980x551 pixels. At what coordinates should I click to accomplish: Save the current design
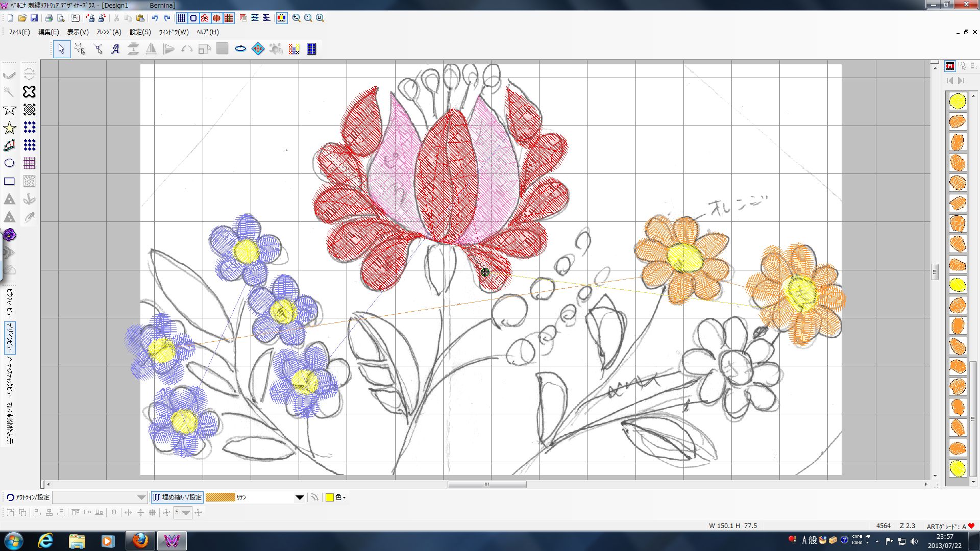click(34, 18)
